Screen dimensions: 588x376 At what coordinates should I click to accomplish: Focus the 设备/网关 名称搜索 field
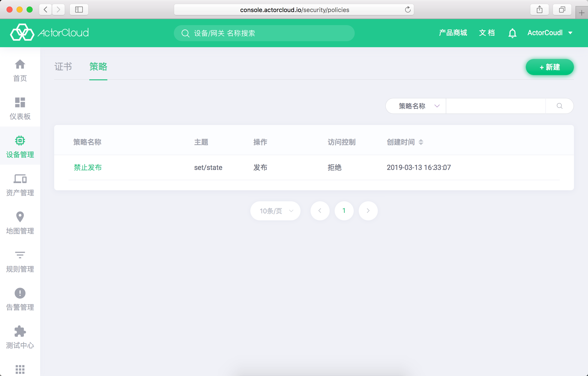[x=264, y=33]
